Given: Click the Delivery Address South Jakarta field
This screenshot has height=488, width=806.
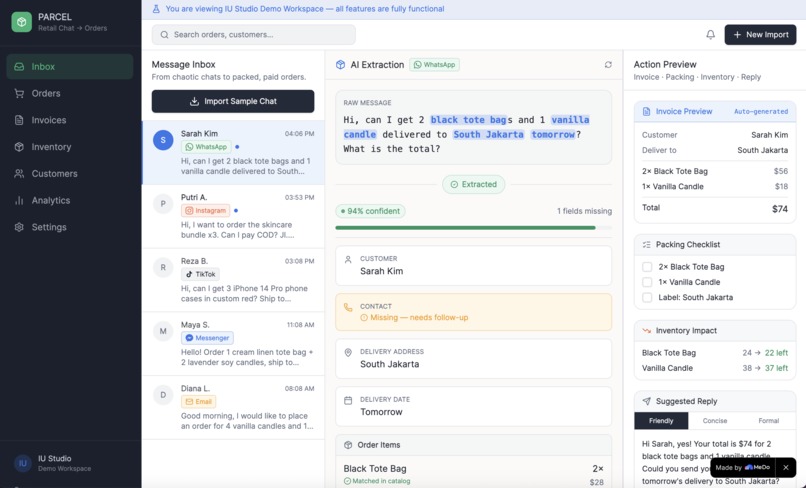Looking at the screenshot, I should click(473, 358).
